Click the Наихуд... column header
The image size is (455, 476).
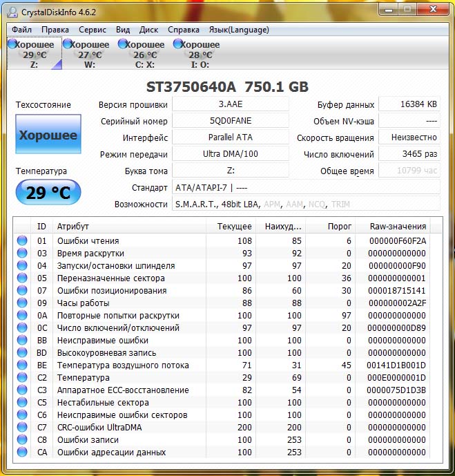(x=280, y=226)
